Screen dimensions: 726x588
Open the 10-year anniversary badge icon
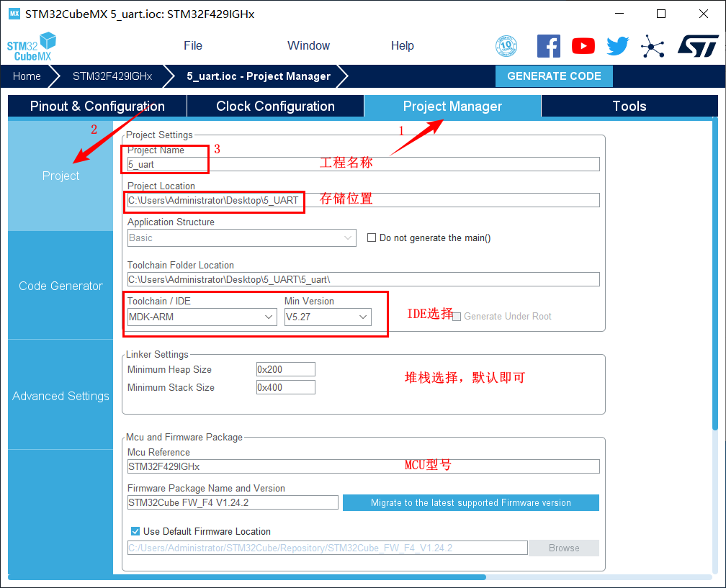tap(506, 46)
